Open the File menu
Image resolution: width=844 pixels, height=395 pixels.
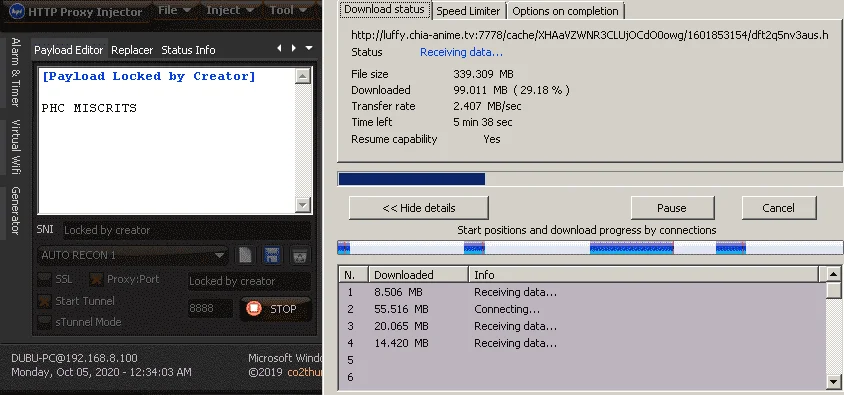[174, 10]
